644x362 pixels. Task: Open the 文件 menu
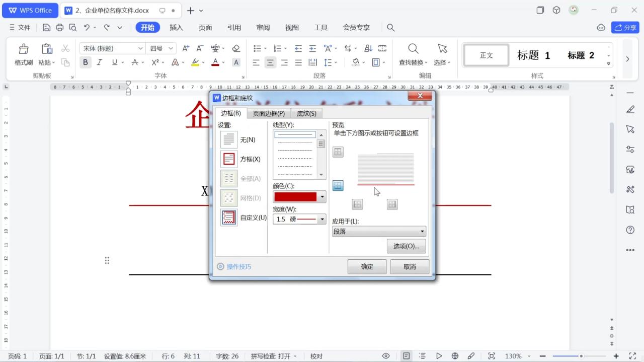tap(20, 28)
